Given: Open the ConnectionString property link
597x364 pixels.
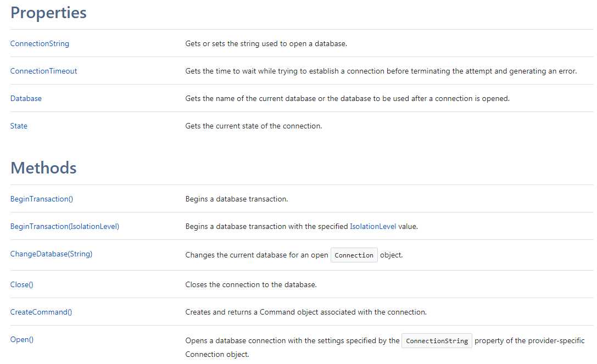Looking at the screenshot, I should 40,44.
